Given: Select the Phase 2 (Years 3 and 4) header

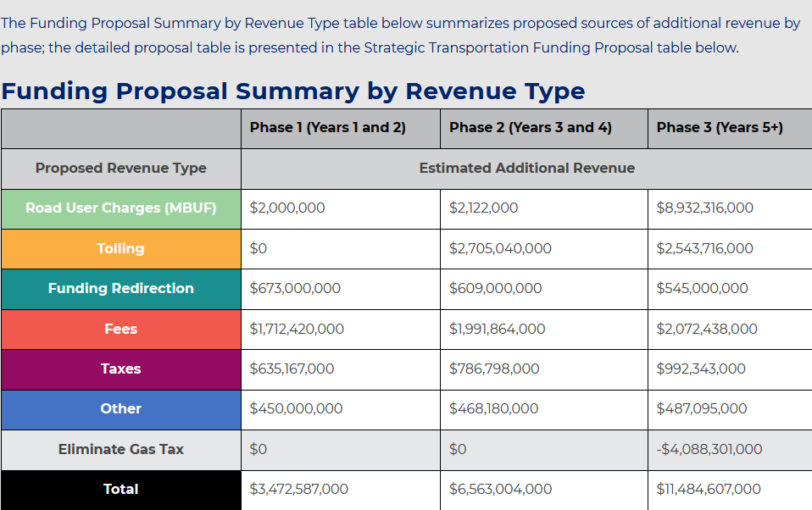Looking at the screenshot, I should coord(530,128).
